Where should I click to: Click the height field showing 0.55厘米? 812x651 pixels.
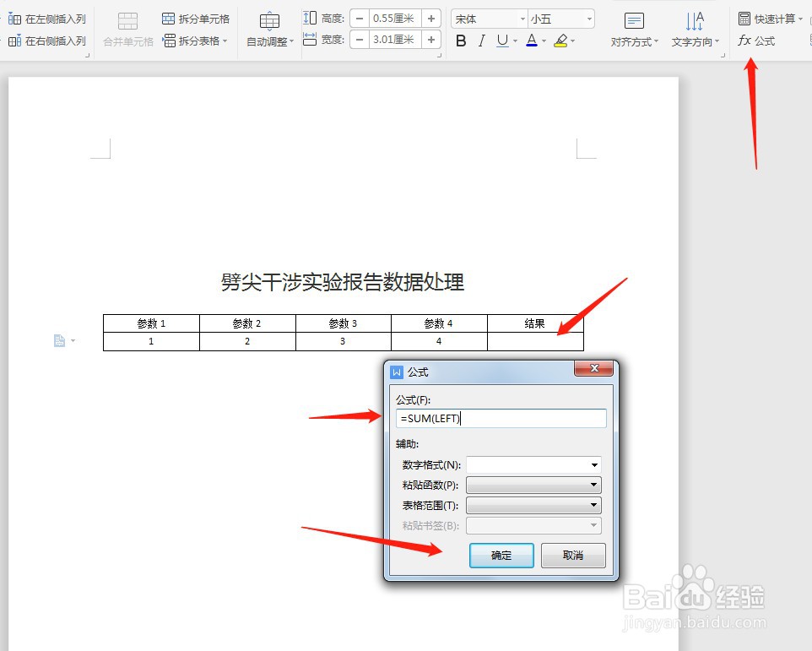coord(395,19)
